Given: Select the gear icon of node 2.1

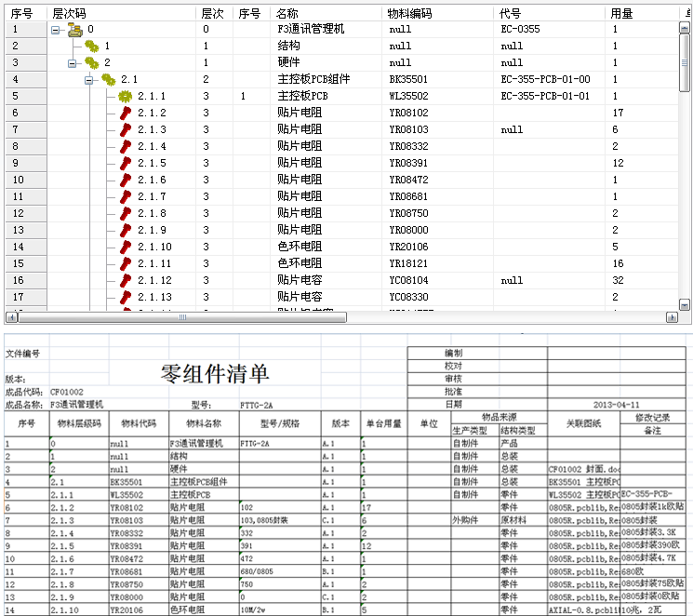Looking at the screenshot, I should pos(108,79).
